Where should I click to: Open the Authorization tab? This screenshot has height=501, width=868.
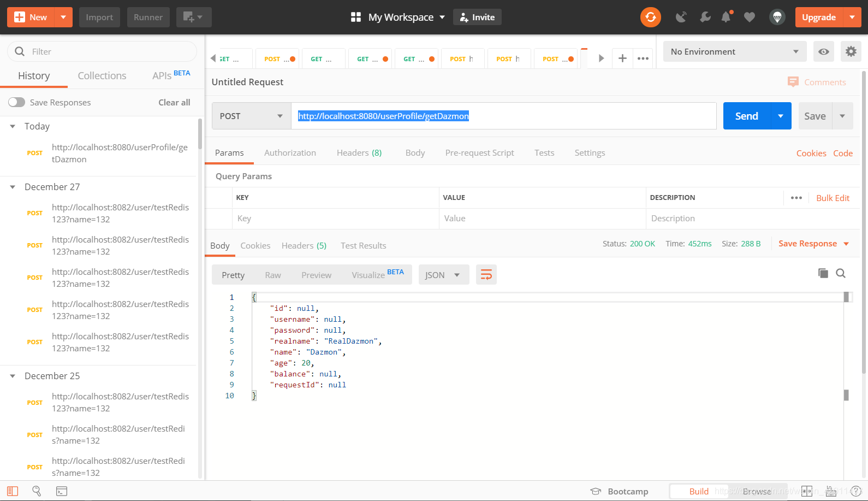pos(290,153)
